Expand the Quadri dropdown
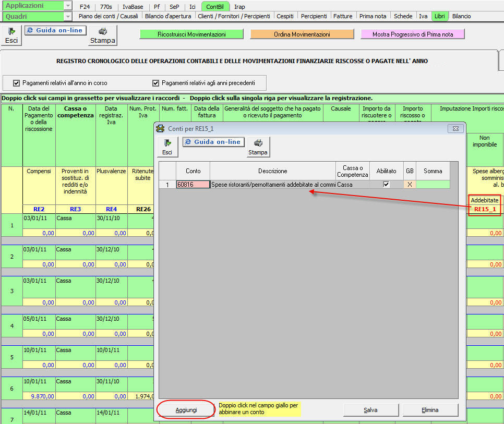504x424 pixels. 68,16
